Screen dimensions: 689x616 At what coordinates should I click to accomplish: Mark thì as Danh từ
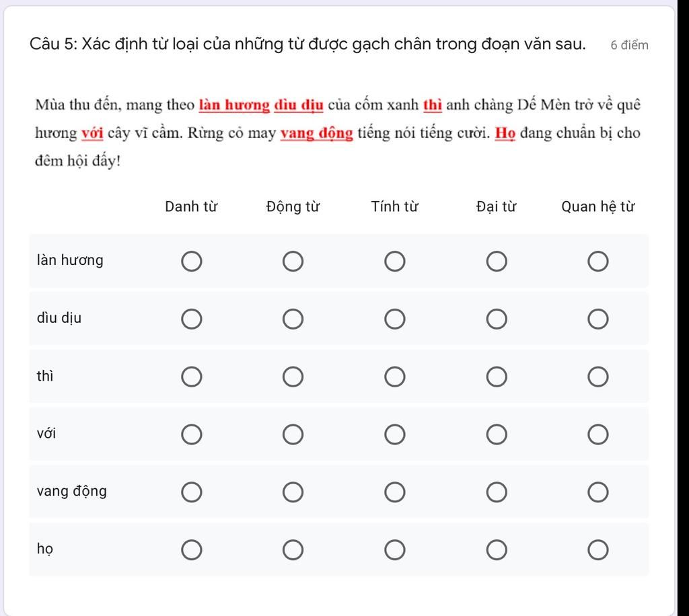192,377
